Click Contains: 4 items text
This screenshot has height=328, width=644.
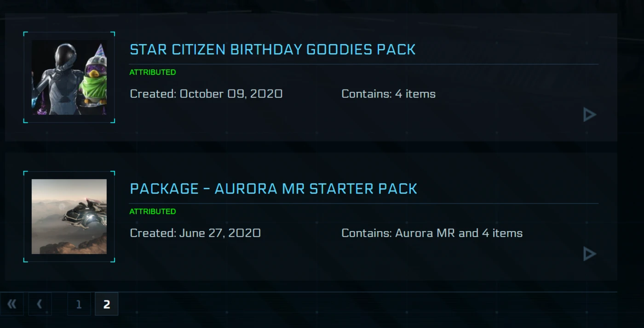click(x=389, y=94)
